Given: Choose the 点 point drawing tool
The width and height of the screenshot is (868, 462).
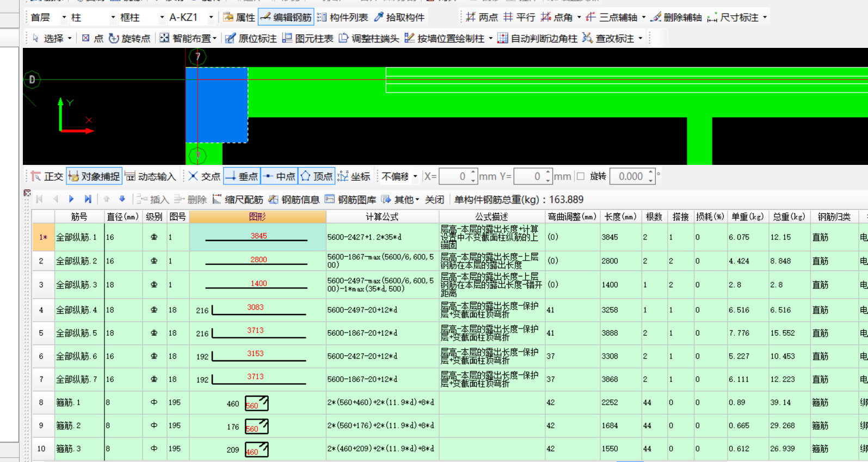Looking at the screenshot, I should coord(93,38).
